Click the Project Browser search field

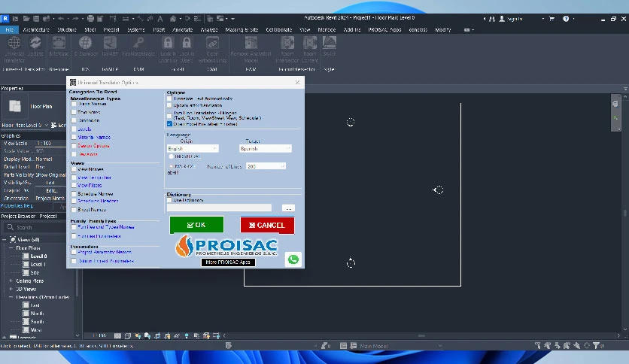tap(36, 227)
